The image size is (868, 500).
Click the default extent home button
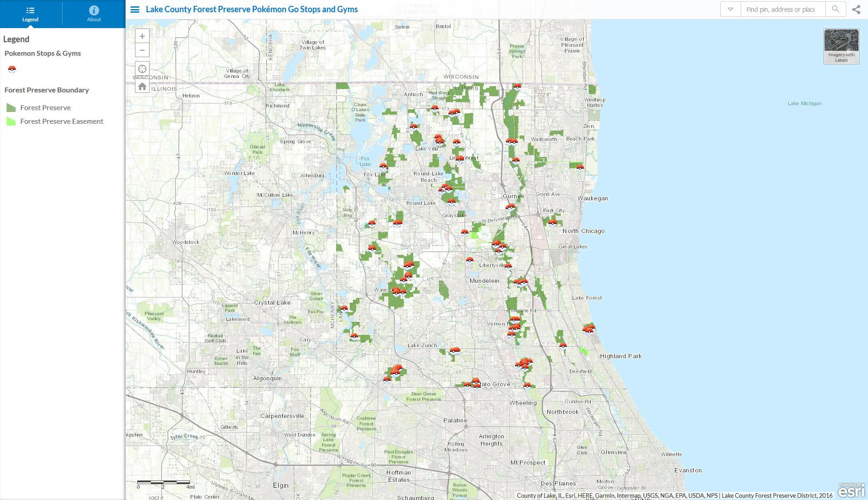[x=142, y=86]
